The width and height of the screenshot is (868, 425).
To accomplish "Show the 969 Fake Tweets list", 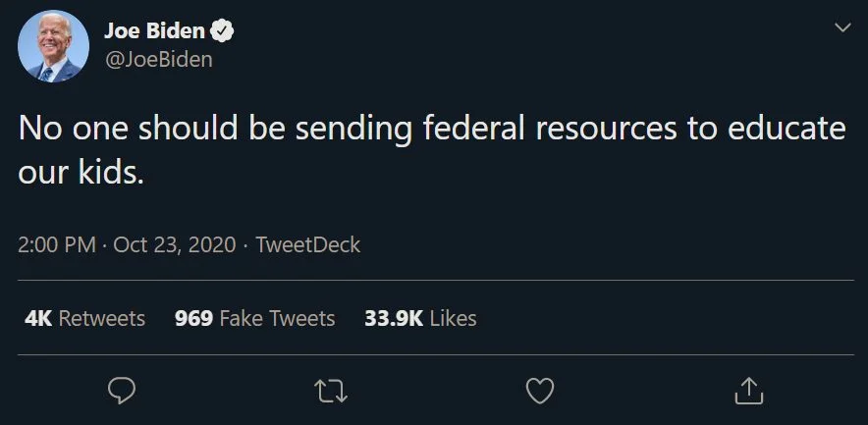I will (254, 318).
